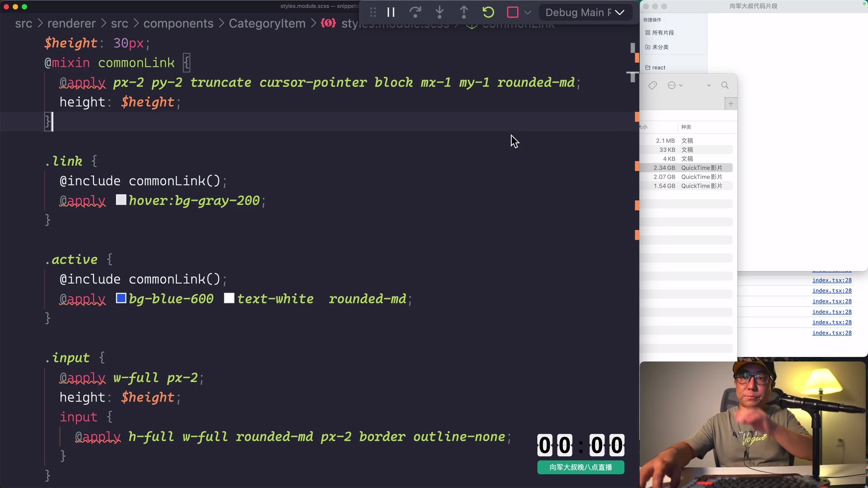Click the tag icon in the snippet toolbar
The width and height of the screenshot is (868, 488).
(x=652, y=85)
